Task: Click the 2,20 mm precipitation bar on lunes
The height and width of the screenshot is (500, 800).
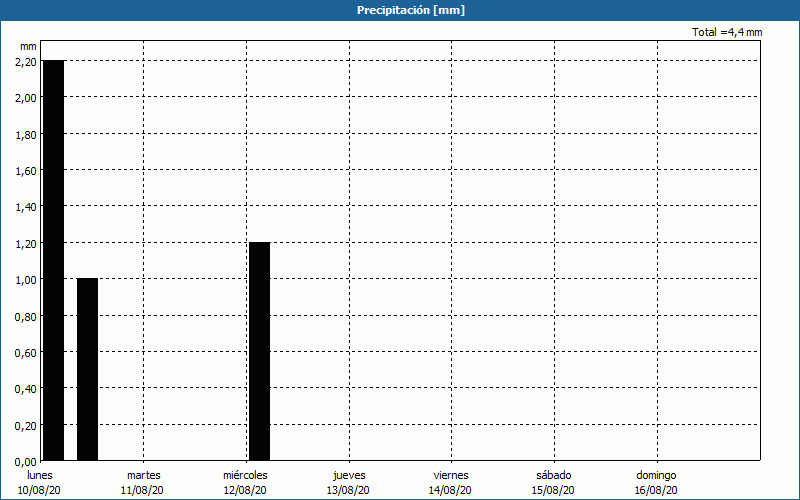Action: (x=54, y=260)
